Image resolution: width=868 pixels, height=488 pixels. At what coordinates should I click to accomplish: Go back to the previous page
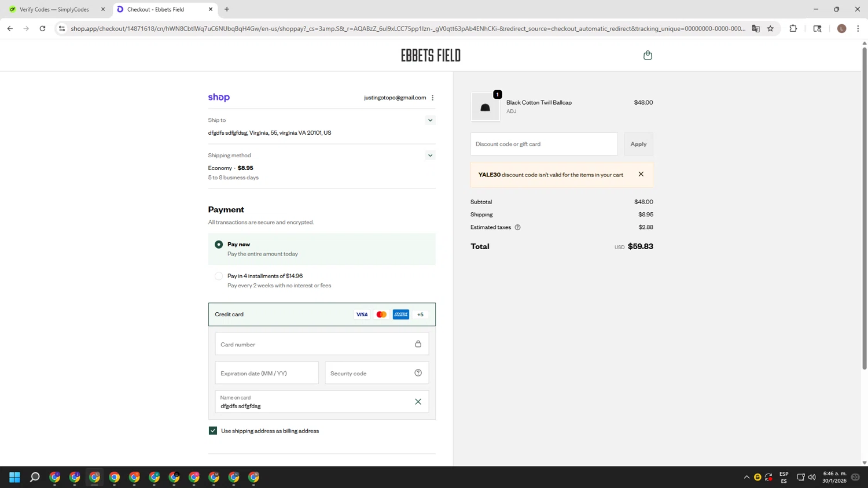[10, 28]
